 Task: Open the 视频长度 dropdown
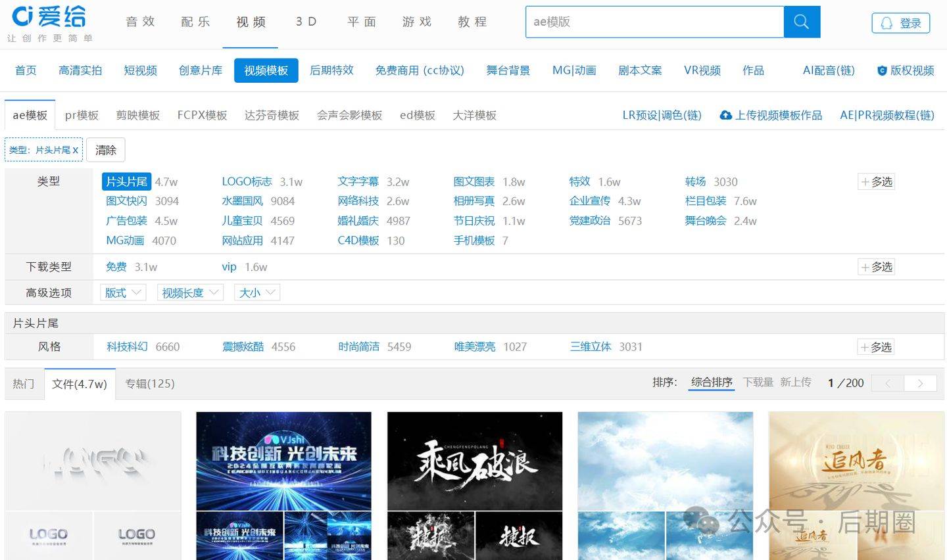pyautogui.click(x=189, y=292)
